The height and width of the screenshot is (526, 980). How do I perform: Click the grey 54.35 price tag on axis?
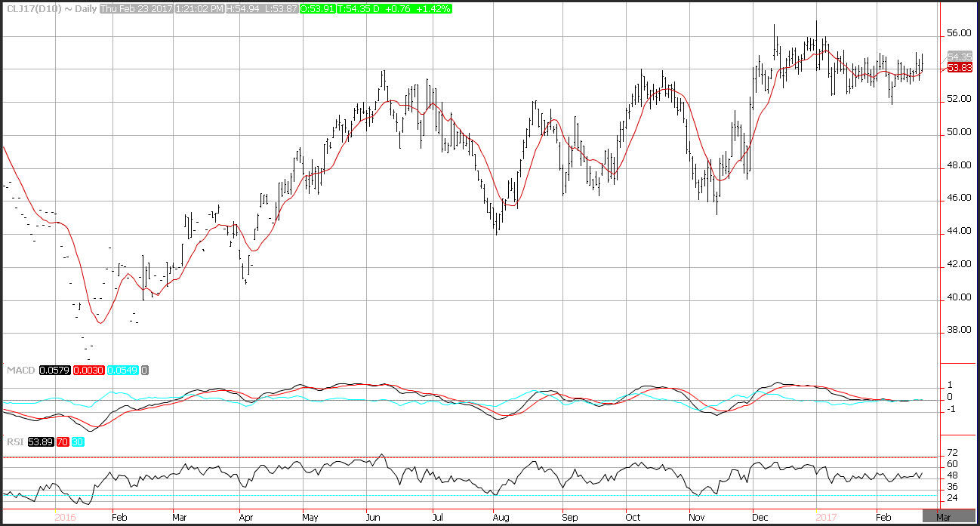(x=959, y=57)
